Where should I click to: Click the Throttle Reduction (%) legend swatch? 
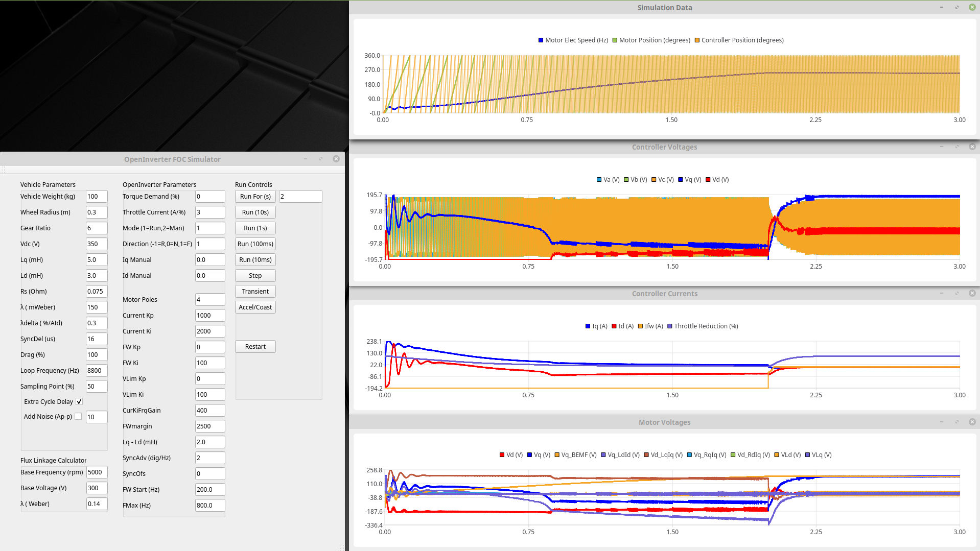click(x=670, y=326)
